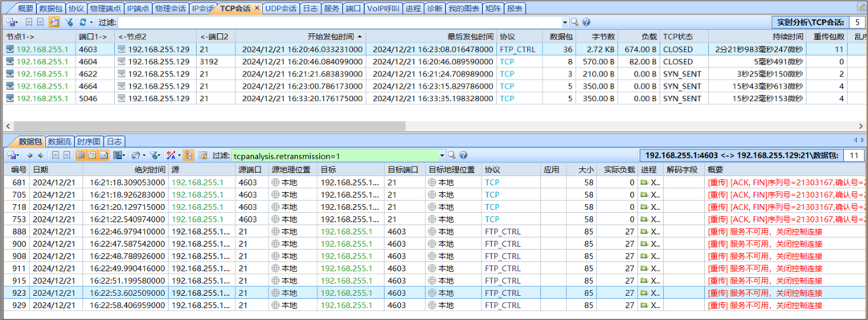Click the panel icon at top-right corner
This screenshot has width=868, height=320.
[x=861, y=8]
